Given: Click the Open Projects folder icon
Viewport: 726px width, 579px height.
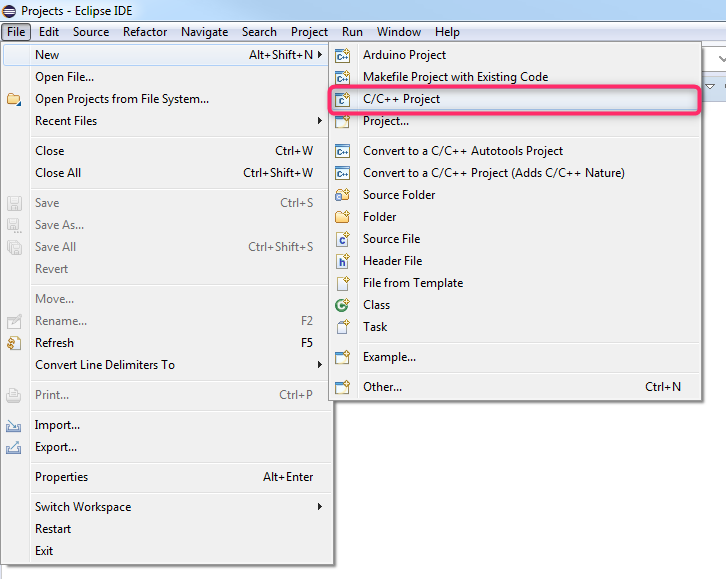Looking at the screenshot, I should coord(14,99).
